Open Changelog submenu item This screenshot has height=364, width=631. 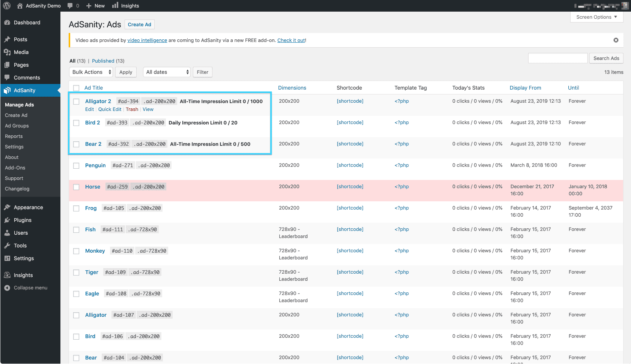(x=17, y=189)
